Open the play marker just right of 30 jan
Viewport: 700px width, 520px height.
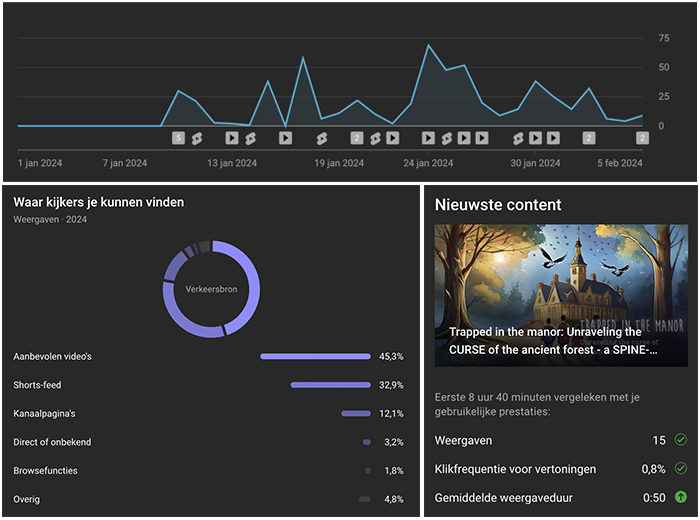pyautogui.click(x=553, y=138)
